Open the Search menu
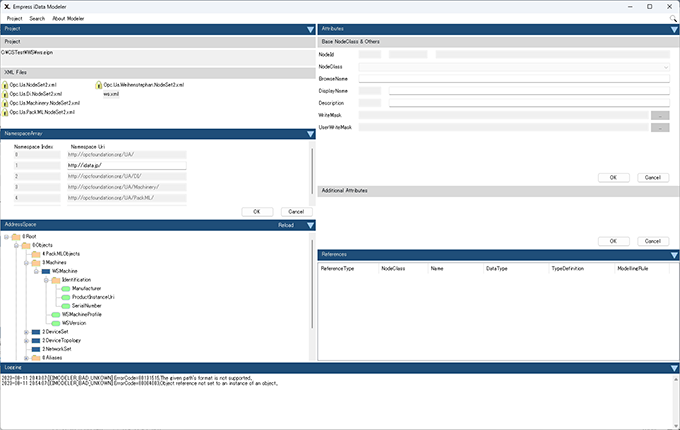 click(x=37, y=19)
